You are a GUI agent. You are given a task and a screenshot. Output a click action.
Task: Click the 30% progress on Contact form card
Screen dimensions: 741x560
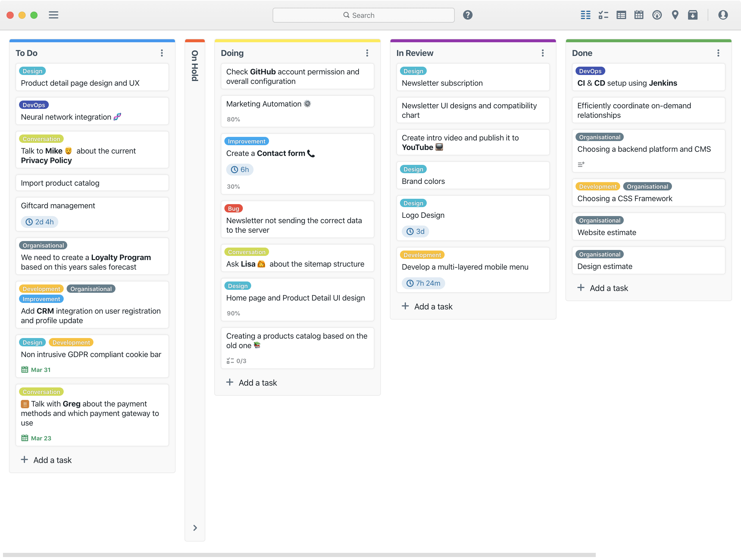[x=234, y=187]
